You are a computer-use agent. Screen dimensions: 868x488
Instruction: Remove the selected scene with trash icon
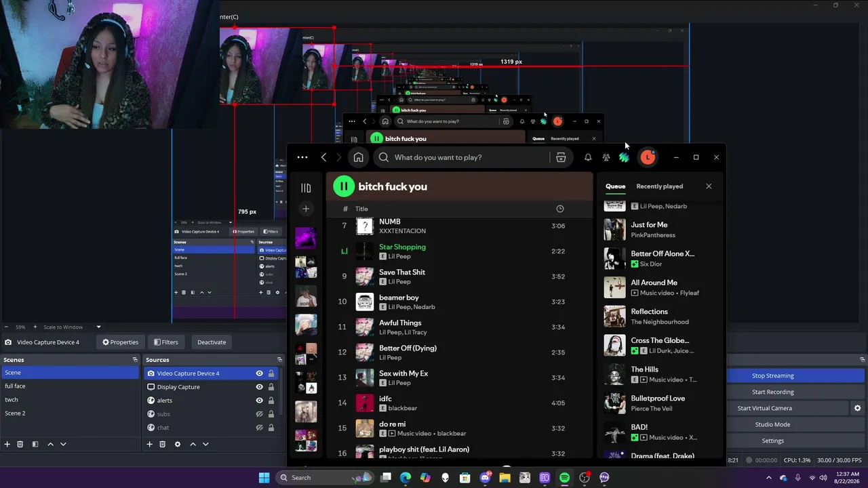point(20,444)
